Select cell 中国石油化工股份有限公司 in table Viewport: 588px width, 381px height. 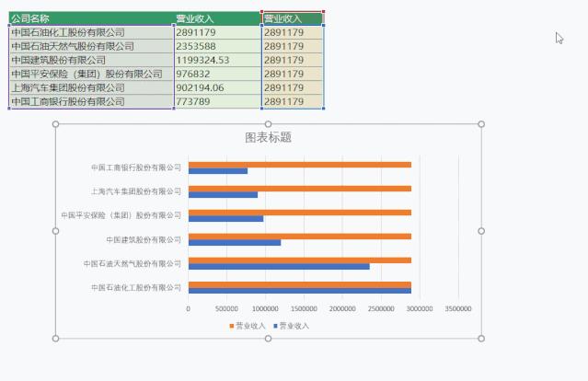click(91, 32)
